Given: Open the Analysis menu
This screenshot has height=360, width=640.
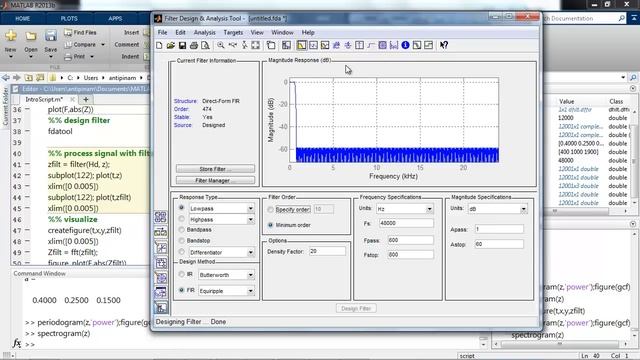Looking at the screenshot, I should pos(204,32).
